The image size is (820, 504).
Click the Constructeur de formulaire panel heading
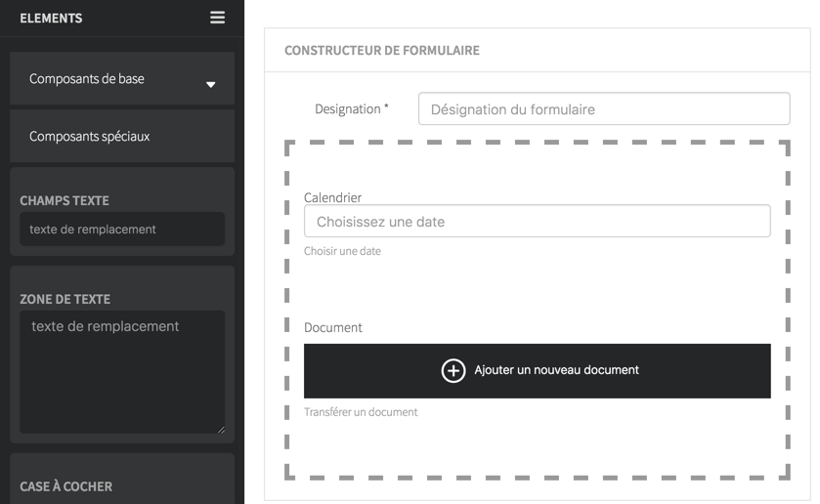(x=382, y=50)
